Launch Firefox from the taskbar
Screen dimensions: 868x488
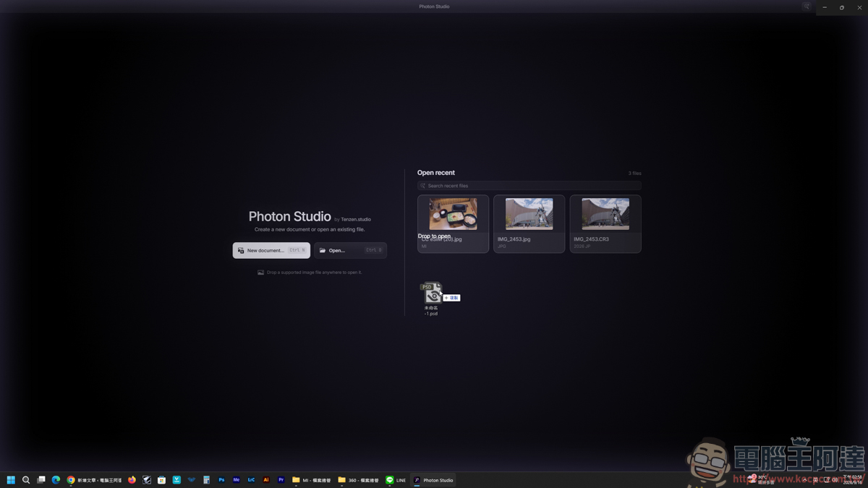pyautogui.click(x=132, y=480)
